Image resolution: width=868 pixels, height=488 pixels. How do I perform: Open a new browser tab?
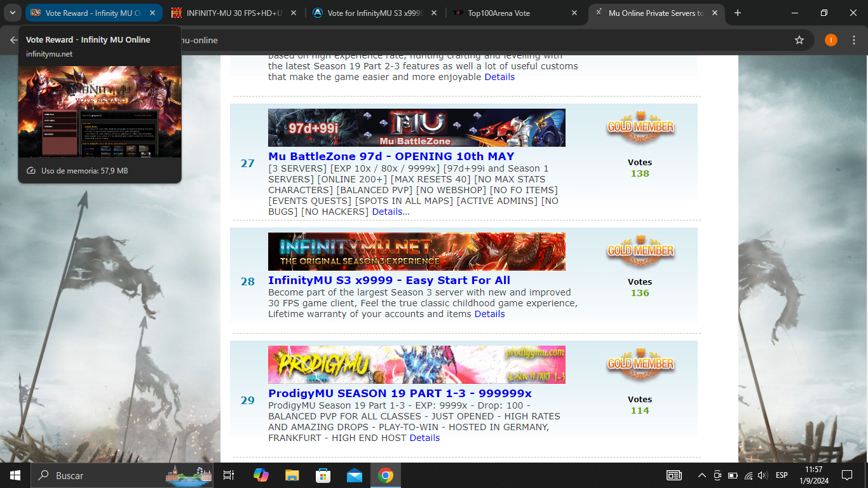pos(738,13)
